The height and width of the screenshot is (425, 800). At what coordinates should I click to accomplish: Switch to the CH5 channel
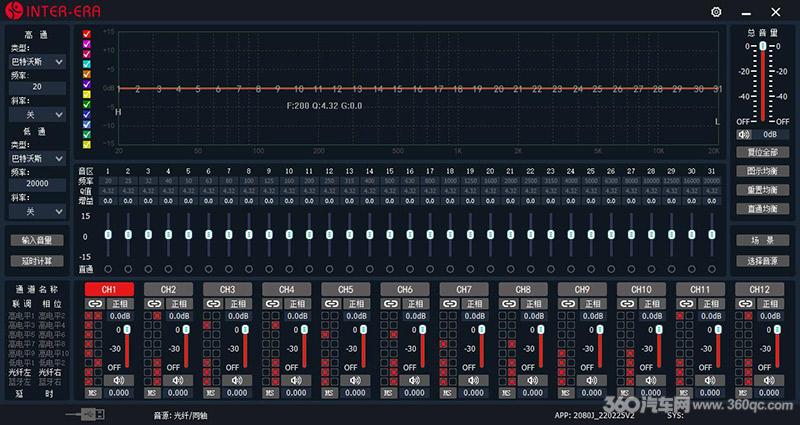point(346,289)
